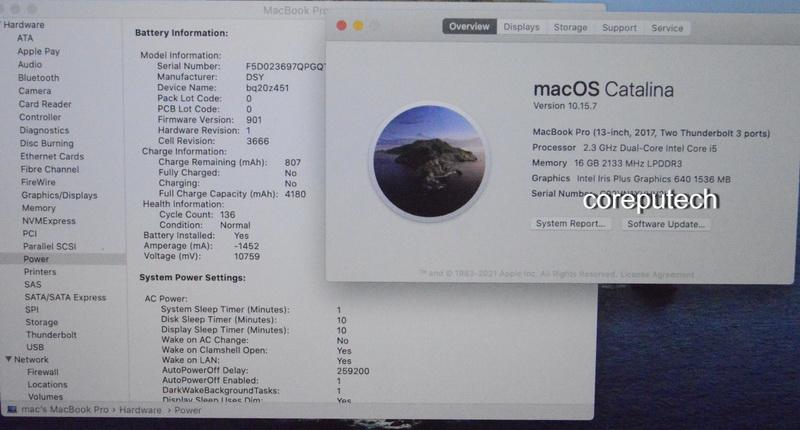Select SATA/SATA Express entry

click(x=65, y=297)
